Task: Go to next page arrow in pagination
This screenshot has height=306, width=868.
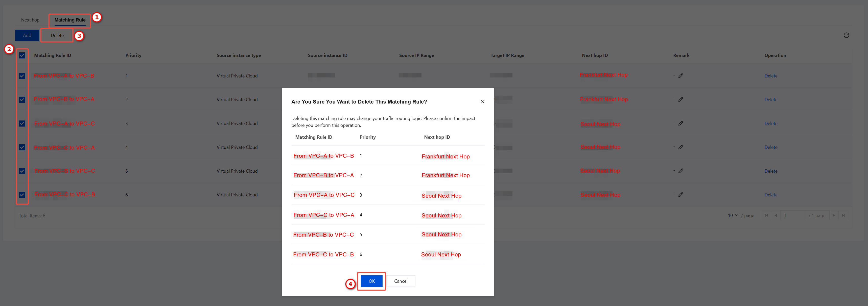Action: pyautogui.click(x=834, y=215)
